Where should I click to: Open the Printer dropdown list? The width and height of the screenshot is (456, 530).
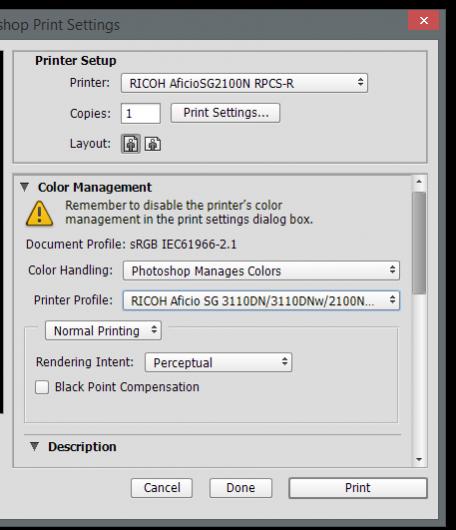(x=244, y=83)
